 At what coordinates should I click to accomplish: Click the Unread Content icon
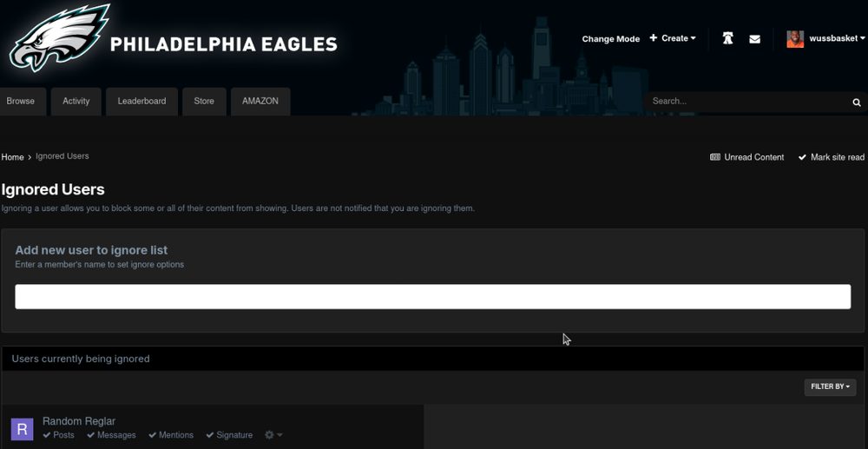click(x=715, y=157)
